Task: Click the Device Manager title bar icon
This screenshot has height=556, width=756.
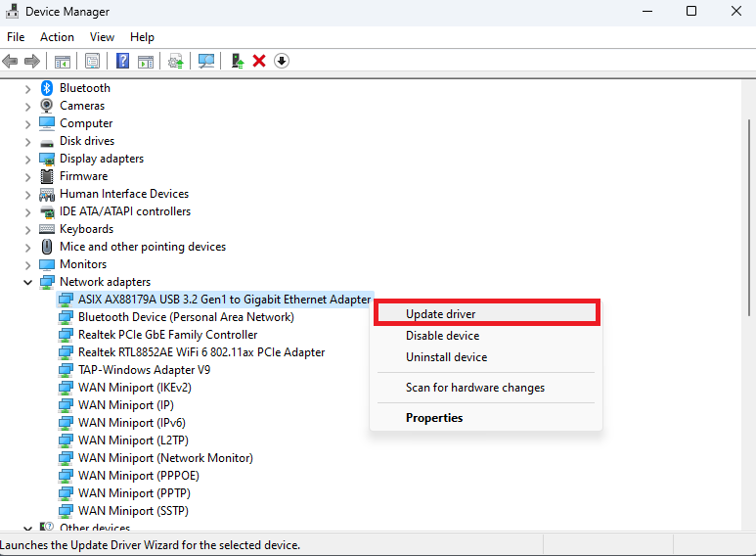Action: (x=12, y=11)
